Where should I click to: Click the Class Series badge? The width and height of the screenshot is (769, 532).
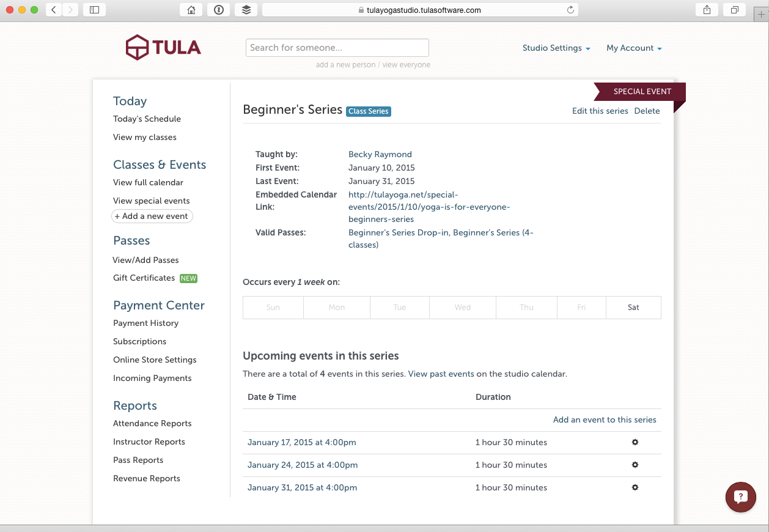(x=369, y=111)
